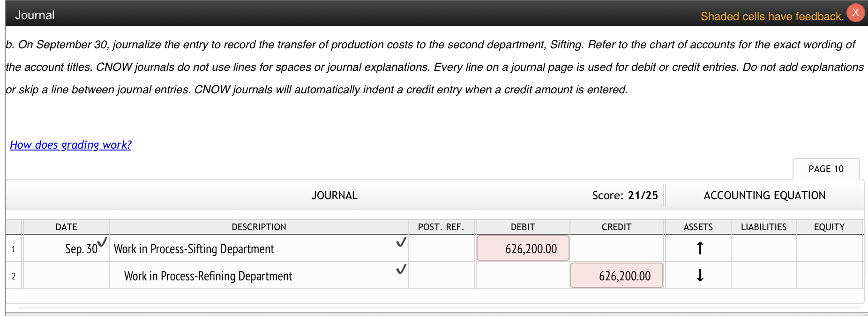
Task: Click the empty credit cell on line 1
Action: pyautogui.click(x=617, y=248)
